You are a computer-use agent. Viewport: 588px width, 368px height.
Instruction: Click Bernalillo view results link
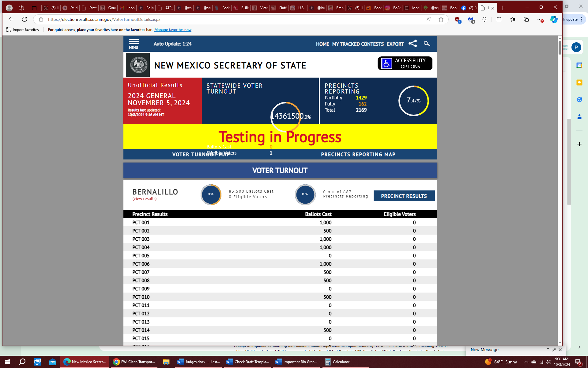point(144,199)
